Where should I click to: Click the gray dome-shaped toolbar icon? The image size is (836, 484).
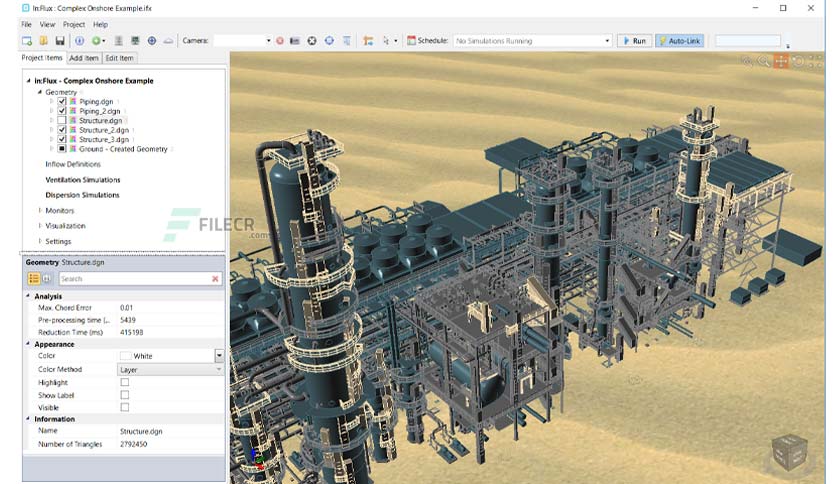coord(168,41)
